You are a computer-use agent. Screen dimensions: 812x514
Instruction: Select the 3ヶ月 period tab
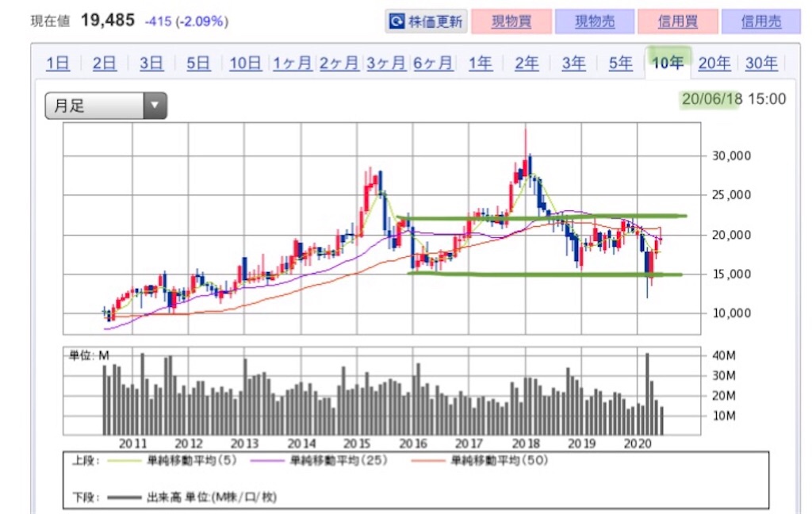(x=386, y=63)
